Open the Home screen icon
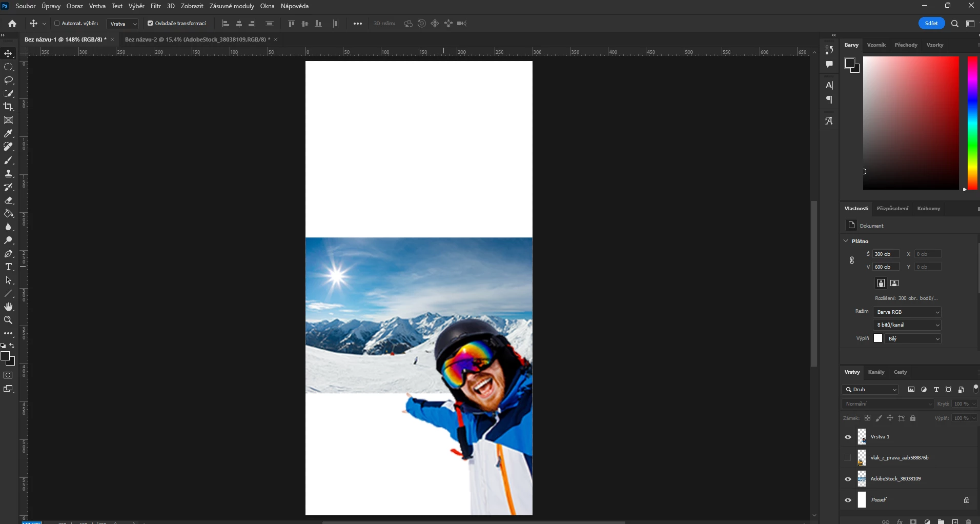The image size is (980, 524). 12,24
